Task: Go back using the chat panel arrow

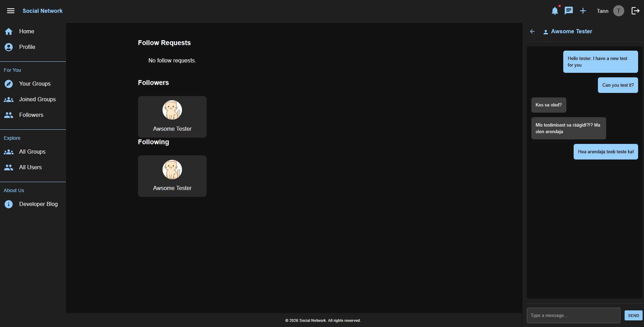Action: [x=532, y=31]
